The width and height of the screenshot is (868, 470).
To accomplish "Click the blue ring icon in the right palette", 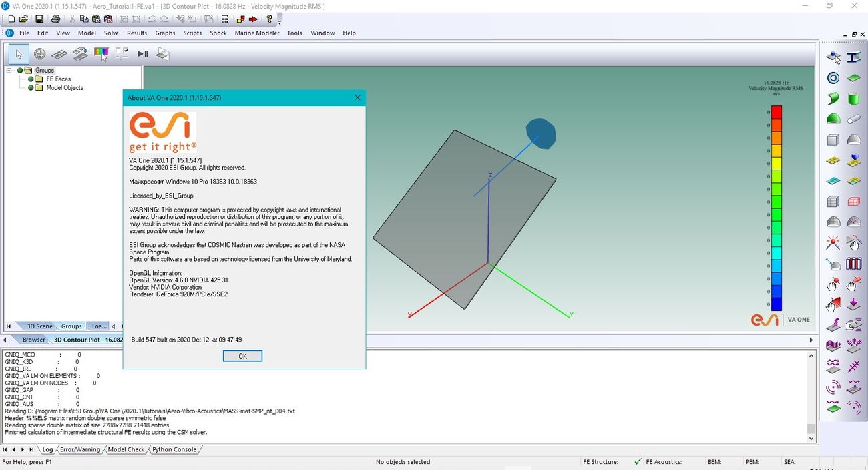I will pyautogui.click(x=833, y=78).
